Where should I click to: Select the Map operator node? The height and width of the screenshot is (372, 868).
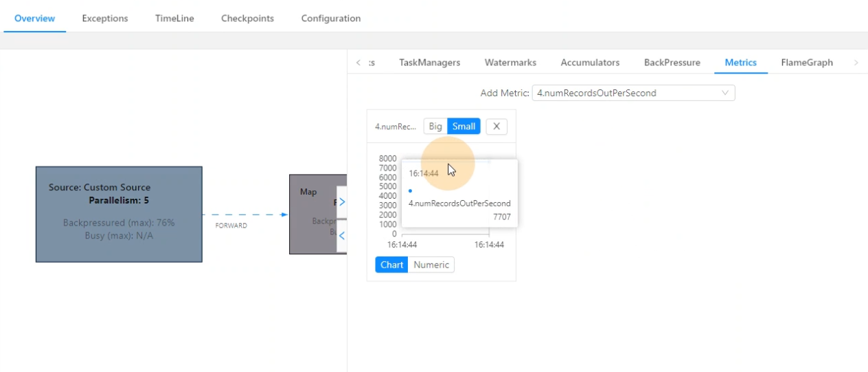312,215
